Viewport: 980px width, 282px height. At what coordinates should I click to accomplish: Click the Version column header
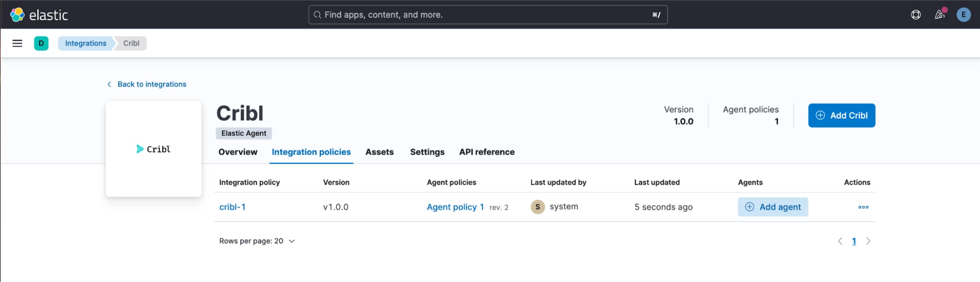click(336, 182)
